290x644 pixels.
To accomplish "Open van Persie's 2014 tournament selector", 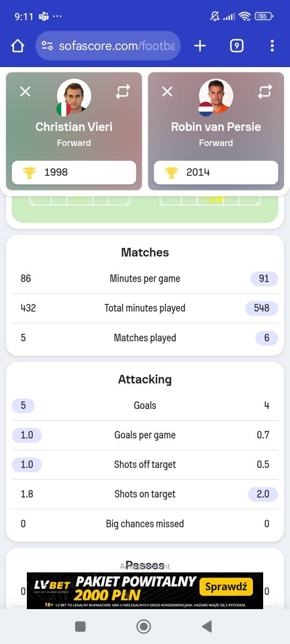I will pos(216,173).
